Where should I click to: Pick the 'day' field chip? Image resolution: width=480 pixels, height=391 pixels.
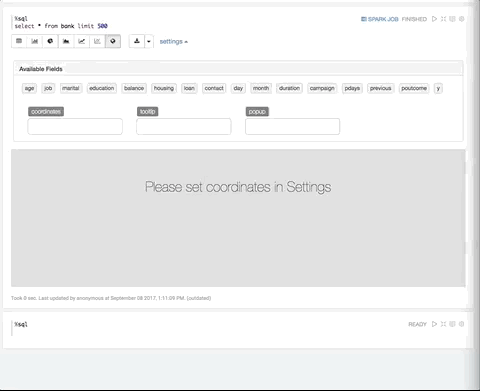tap(238, 88)
